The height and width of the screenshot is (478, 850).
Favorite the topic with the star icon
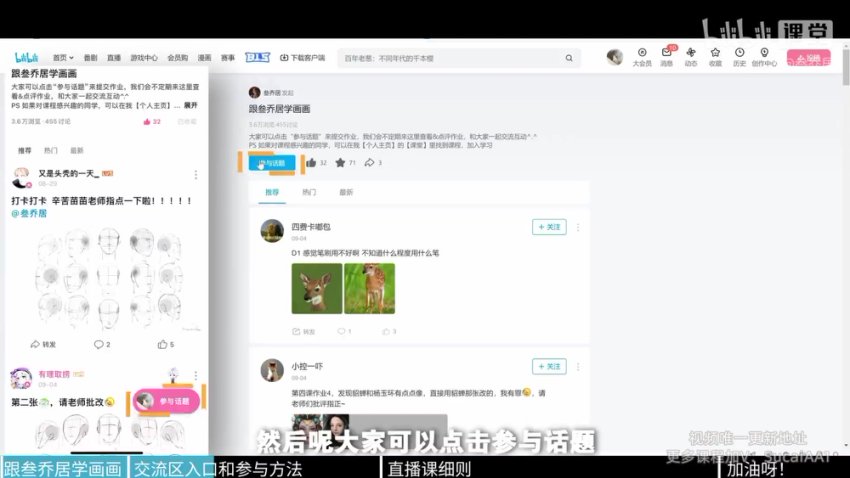340,162
